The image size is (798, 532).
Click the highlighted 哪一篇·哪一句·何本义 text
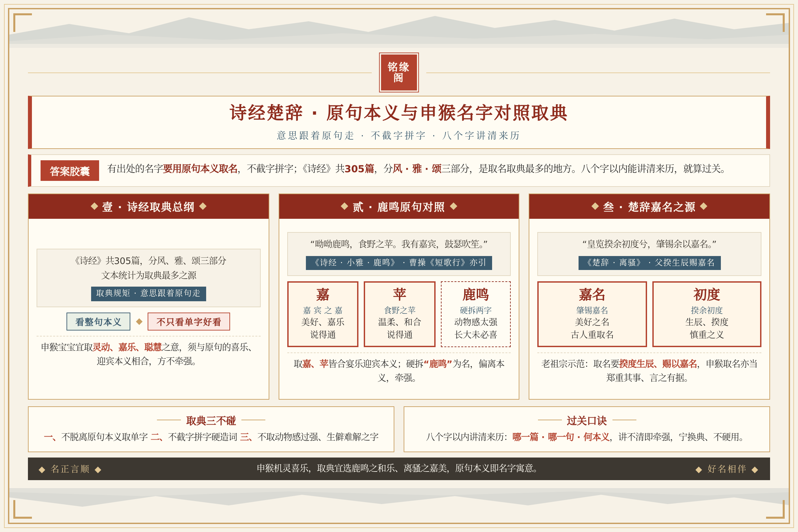(561, 437)
